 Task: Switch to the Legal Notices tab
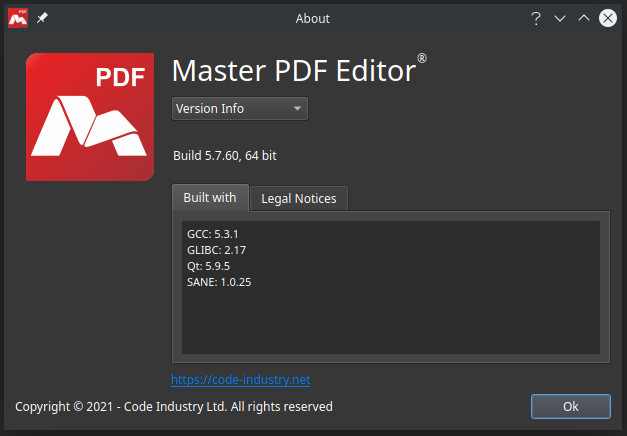click(x=299, y=199)
